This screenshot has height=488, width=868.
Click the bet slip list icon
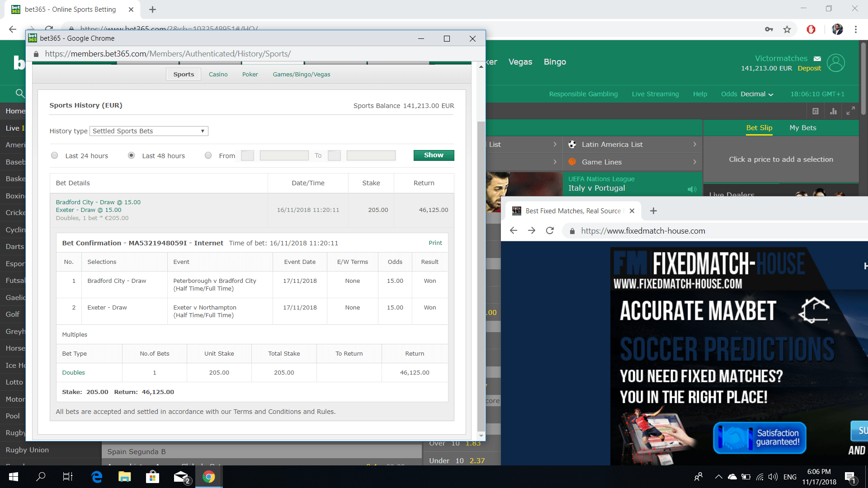point(816,111)
